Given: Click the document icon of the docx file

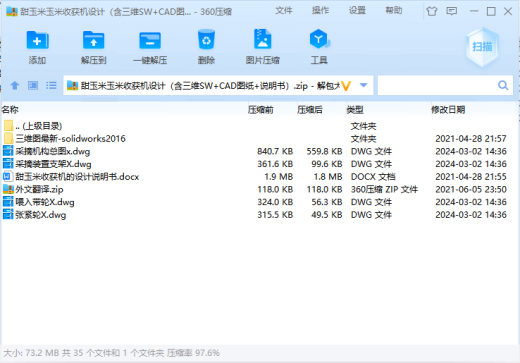Looking at the screenshot, I should tap(8, 176).
